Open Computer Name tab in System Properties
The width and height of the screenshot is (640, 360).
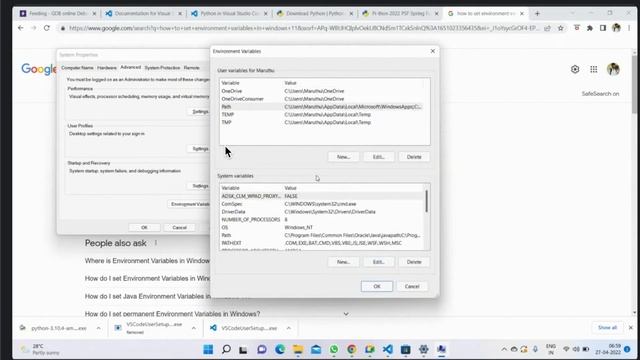[x=78, y=68]
